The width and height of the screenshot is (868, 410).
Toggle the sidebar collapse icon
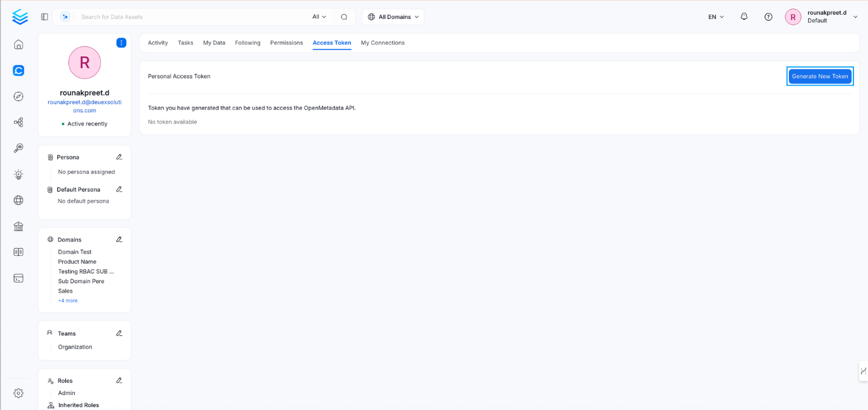tap(45, 17)
